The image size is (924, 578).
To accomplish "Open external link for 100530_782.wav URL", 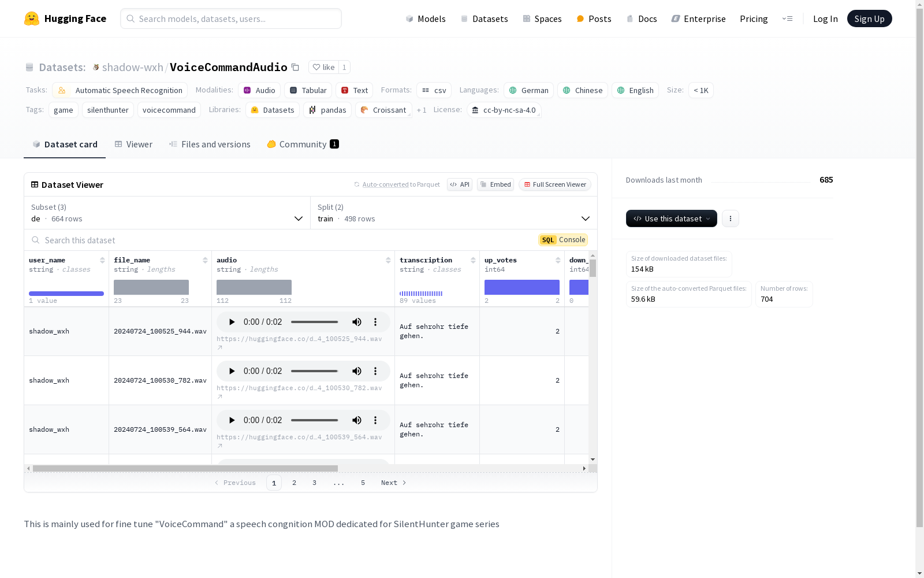I will point(219,397).
